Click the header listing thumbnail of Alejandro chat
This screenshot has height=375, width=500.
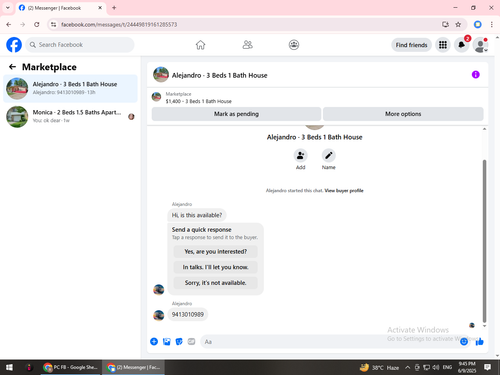(161, 74)
